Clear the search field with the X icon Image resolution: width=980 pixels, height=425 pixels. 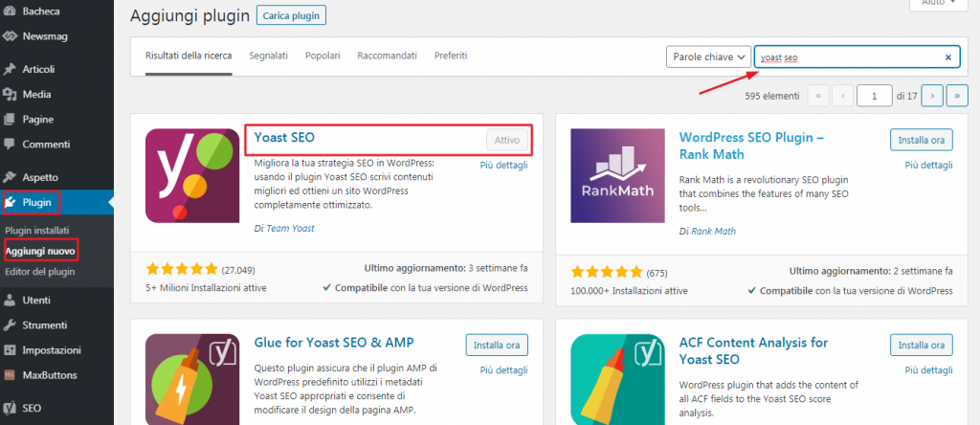click(x=947, y=57)
